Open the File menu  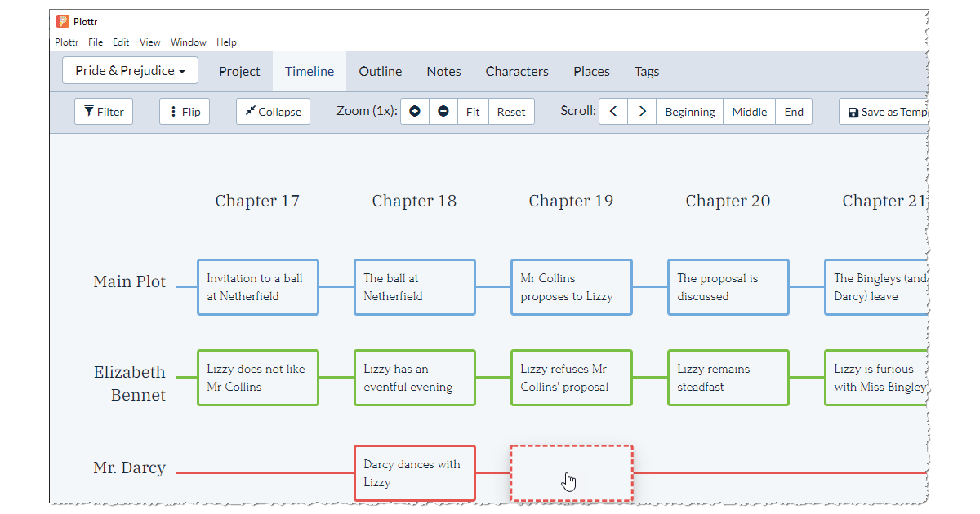point(96,42)
